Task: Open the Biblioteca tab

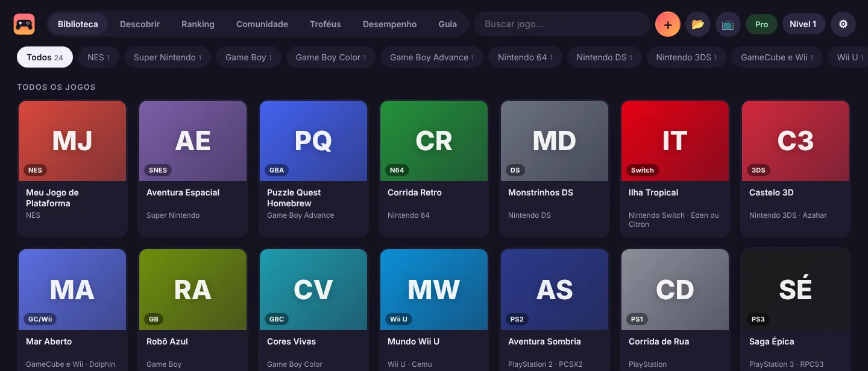Action: point(78,24)
